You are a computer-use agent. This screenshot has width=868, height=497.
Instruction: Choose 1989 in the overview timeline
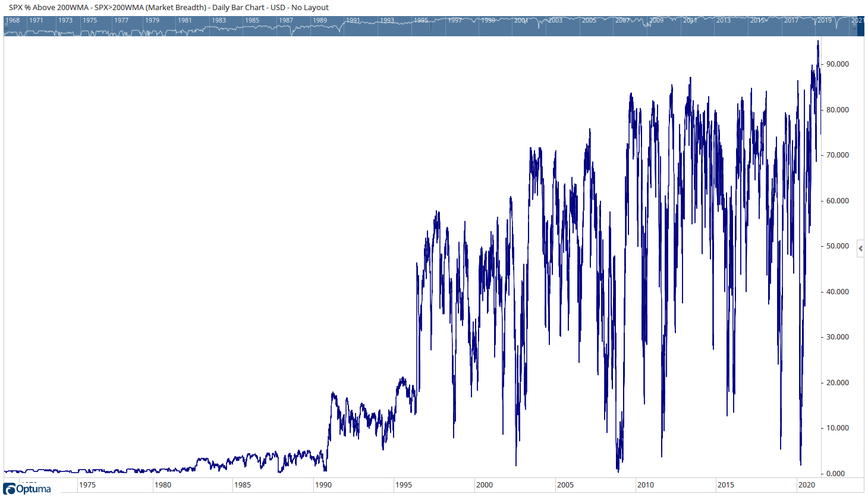click(320, 20)
